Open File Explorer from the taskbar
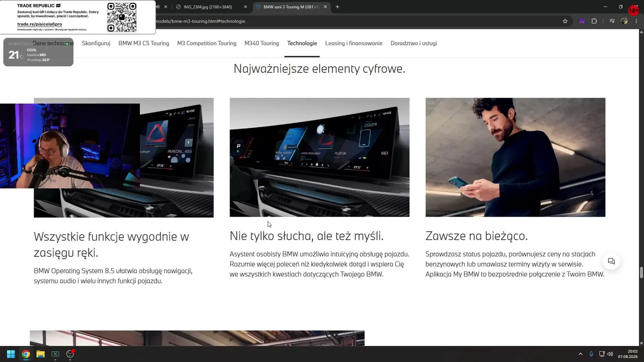This screenshot has height=362, width=644. coord(40,354)
